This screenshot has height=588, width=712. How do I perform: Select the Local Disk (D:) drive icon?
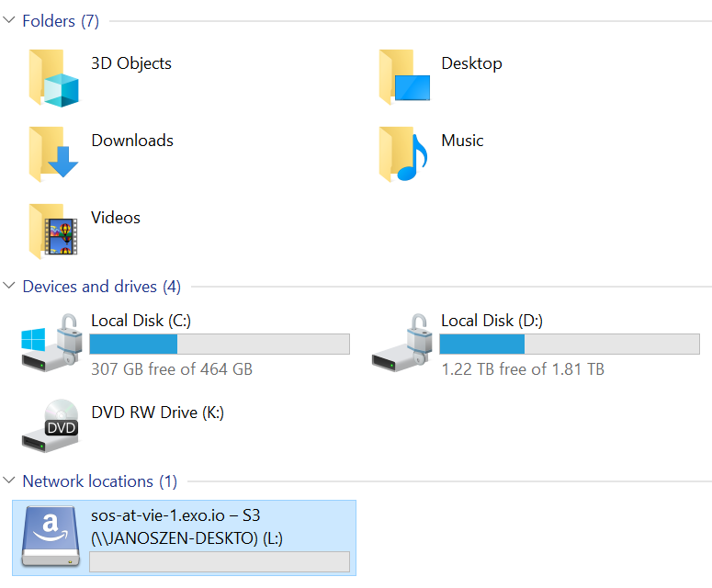(x=401, y=344)
